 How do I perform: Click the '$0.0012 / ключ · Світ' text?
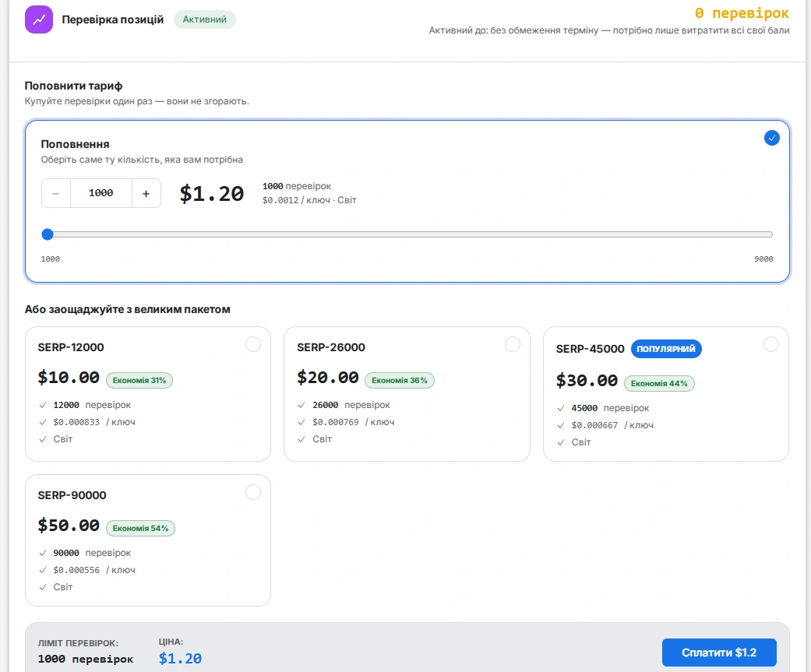tap(309, 200)
